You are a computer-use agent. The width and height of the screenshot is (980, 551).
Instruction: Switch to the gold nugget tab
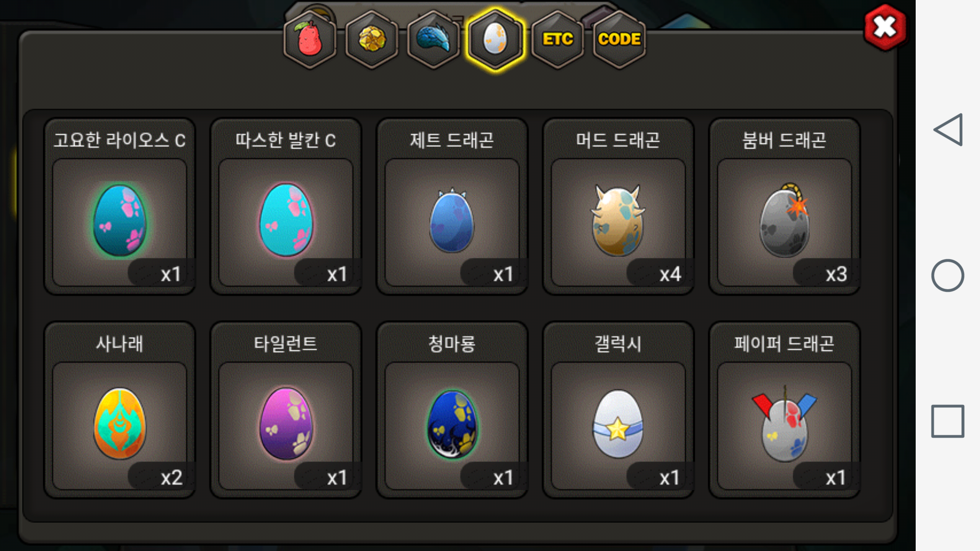coord(371,39)
